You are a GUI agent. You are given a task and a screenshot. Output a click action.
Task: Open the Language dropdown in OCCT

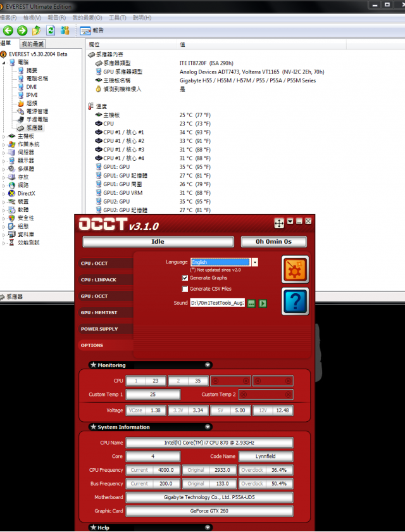pos(255,262)
